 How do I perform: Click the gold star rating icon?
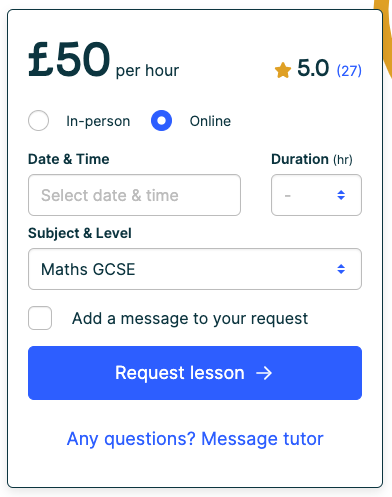(283, 70)
